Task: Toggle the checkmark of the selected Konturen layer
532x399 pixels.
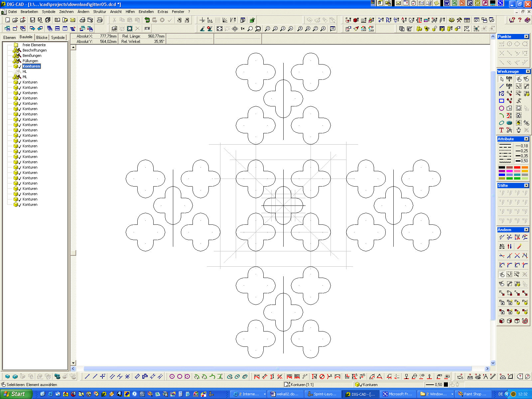Action: click(20, 66)
